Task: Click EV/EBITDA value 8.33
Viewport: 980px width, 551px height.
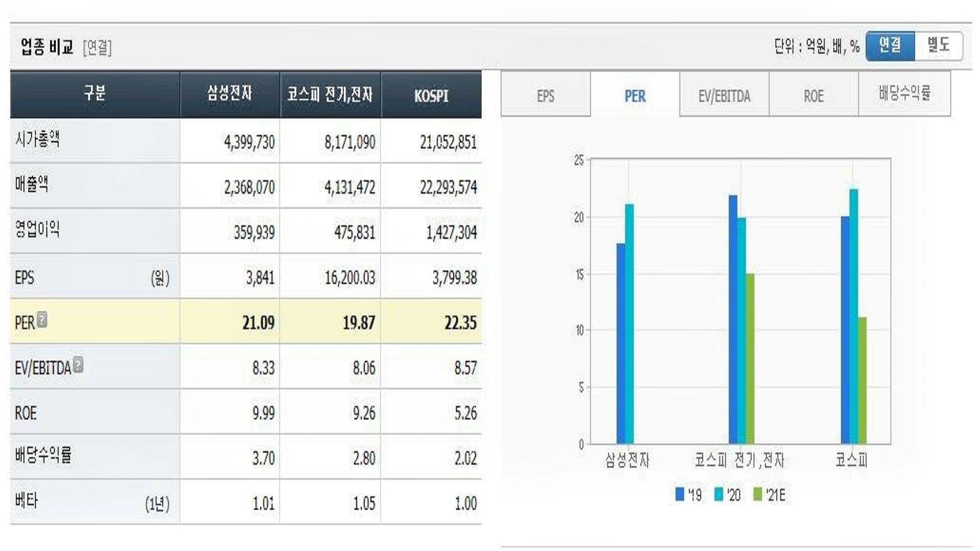Action: 263,368
